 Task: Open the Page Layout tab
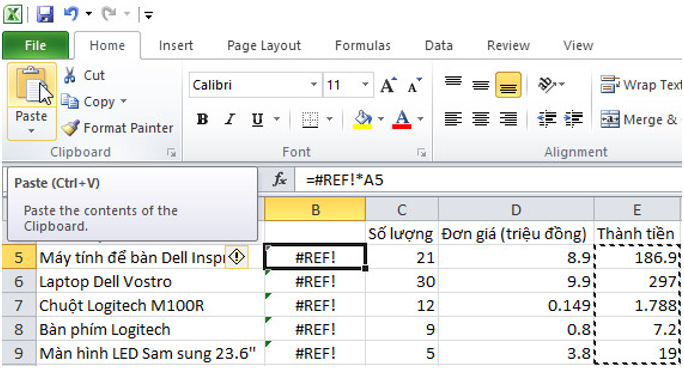[264, 45]
